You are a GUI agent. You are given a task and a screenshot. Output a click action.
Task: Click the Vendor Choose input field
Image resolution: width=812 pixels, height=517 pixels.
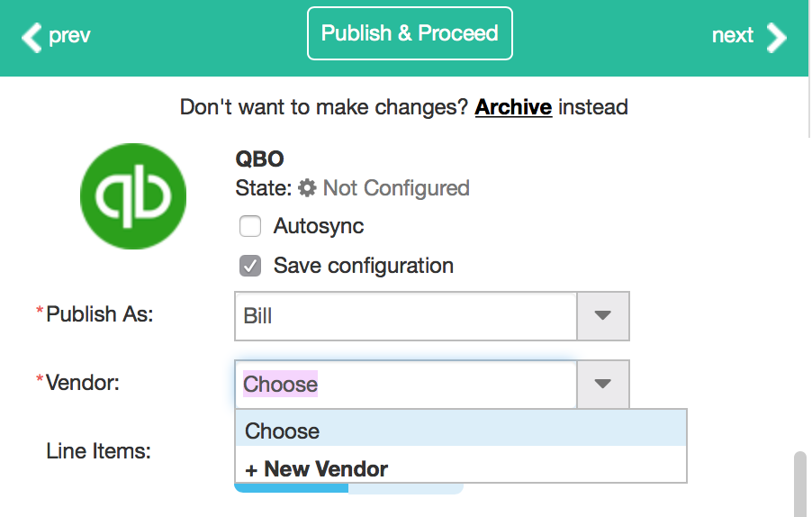406,384
